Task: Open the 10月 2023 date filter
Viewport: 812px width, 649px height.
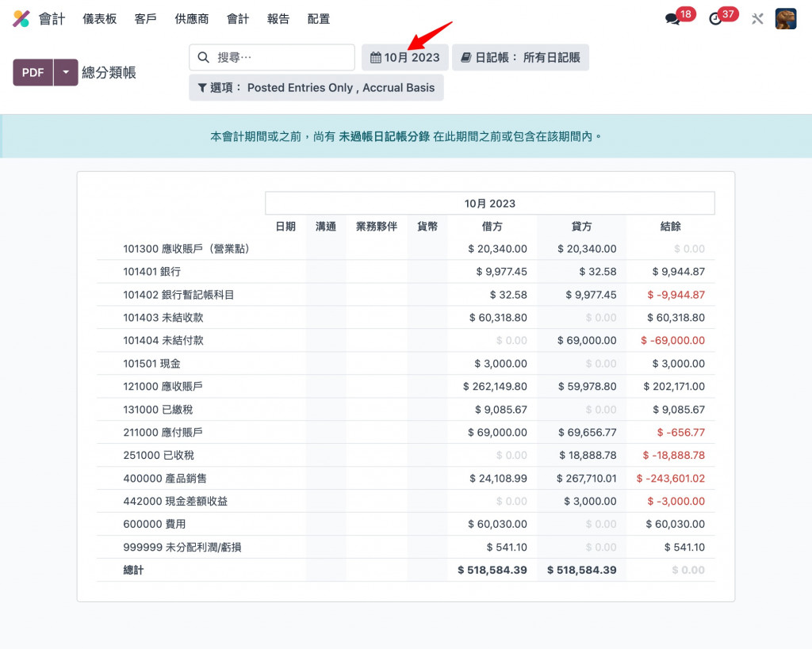Action: pos(405,57)
